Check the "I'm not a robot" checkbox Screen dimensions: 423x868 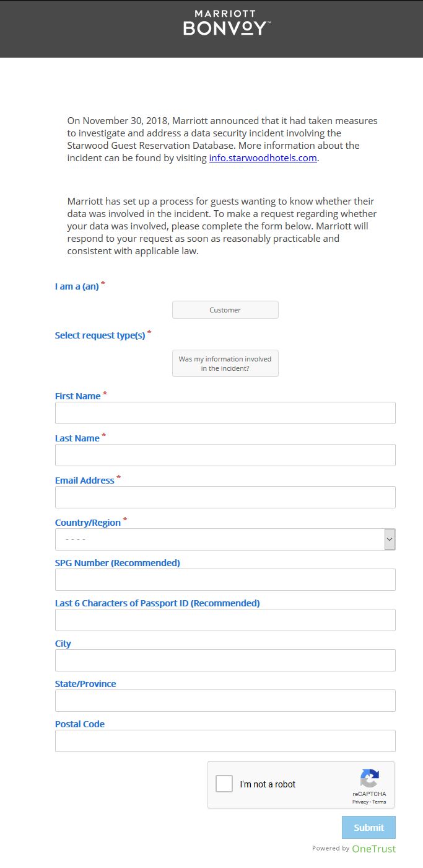(224, 784)
